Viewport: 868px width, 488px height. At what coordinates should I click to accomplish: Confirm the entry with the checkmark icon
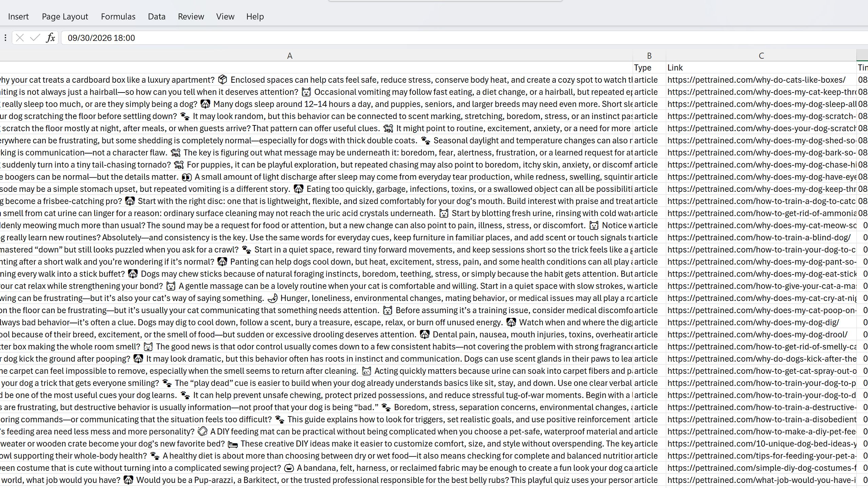[x=35, y=38]
